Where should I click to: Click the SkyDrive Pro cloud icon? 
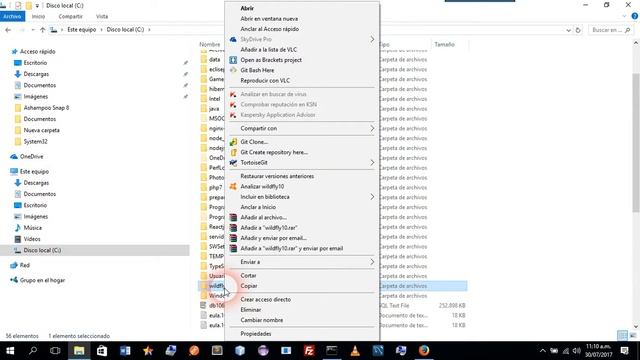click(x=233, y=39)
